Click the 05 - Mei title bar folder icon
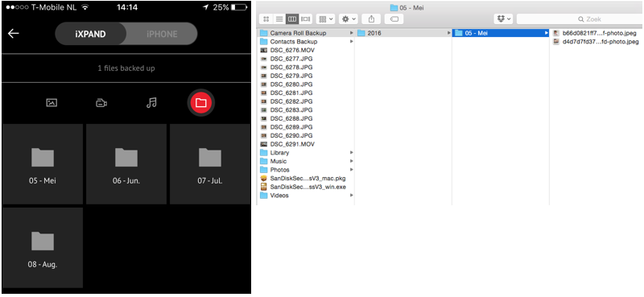The image size is (644, 297). [394, 7]
